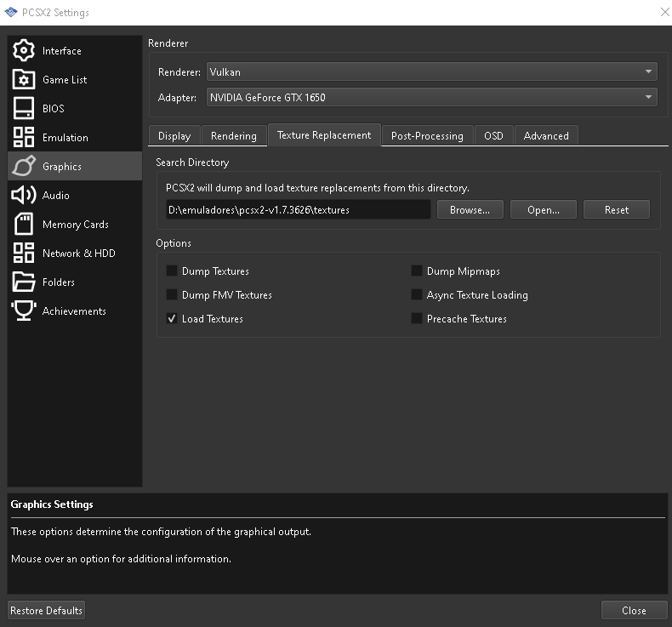
Task: Click the Restore Defaults button
Action: click(x=46, y=610)
